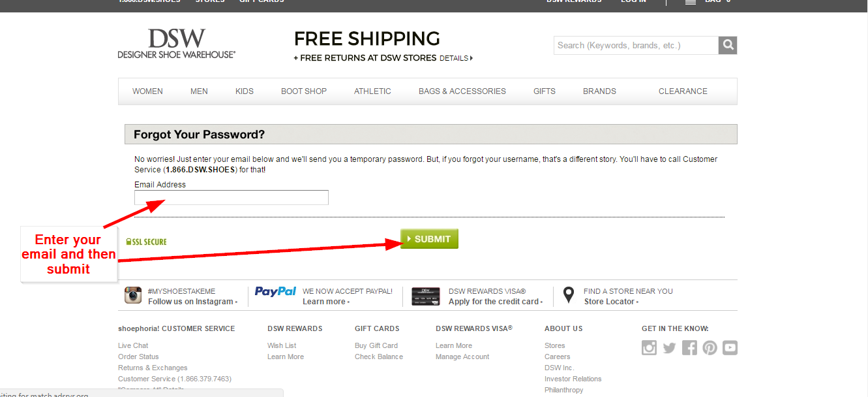Open the WOMEN navigation menu

click(147, 91)
